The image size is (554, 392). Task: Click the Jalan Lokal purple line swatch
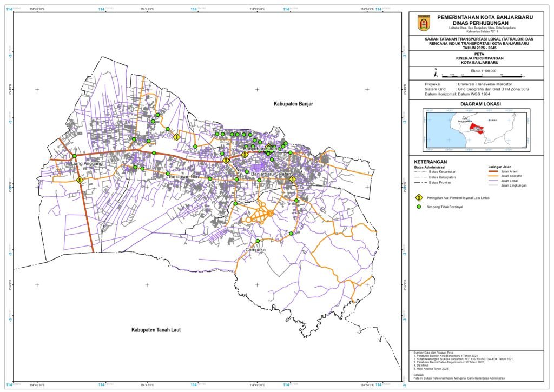pyautogui.click(x=493, y=181)
